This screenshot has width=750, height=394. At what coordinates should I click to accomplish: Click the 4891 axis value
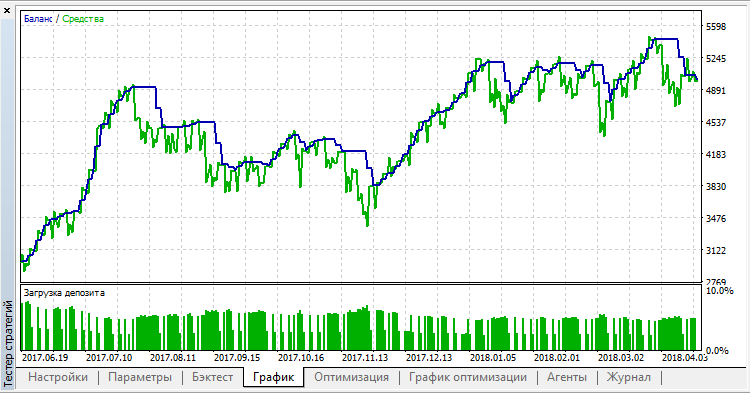[x=716, y=91]
